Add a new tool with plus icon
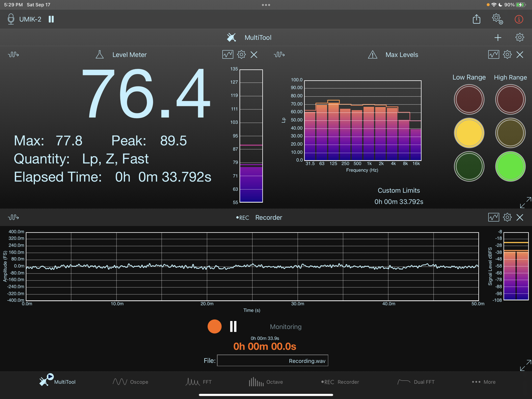532x399 pixels. [x=498, y=37]
